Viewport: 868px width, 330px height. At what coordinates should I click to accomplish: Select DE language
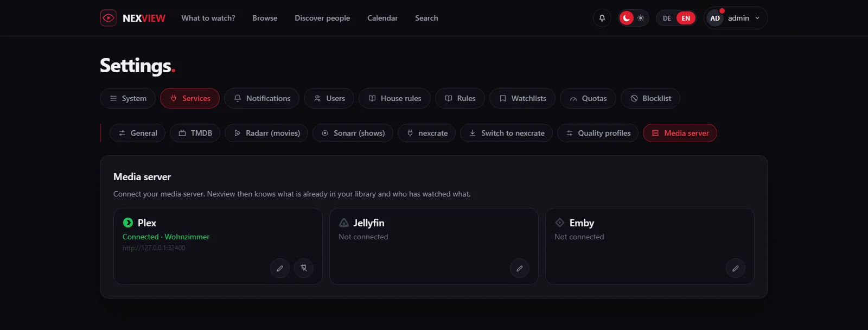pyautogui.click(x=667, y=18)
